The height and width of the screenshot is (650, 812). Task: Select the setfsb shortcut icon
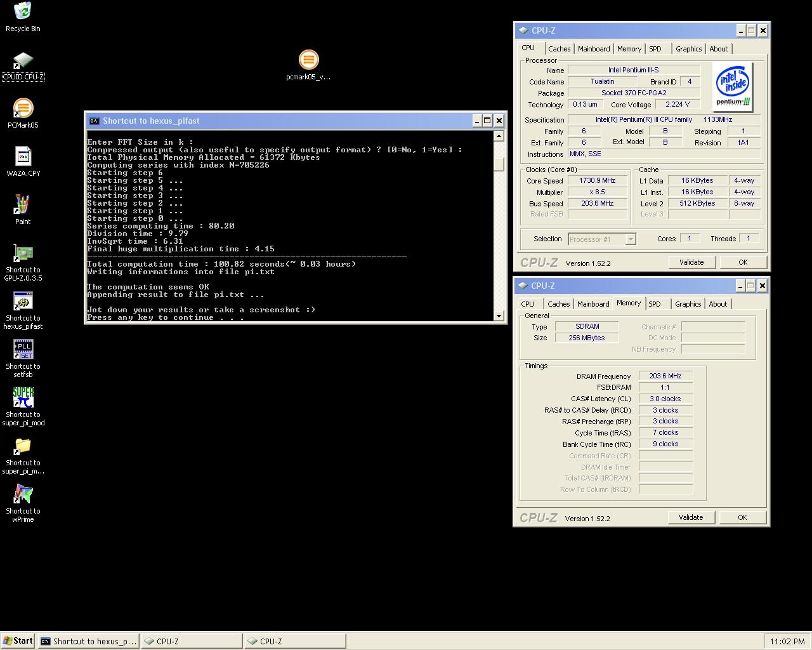[x=23, y=350]
